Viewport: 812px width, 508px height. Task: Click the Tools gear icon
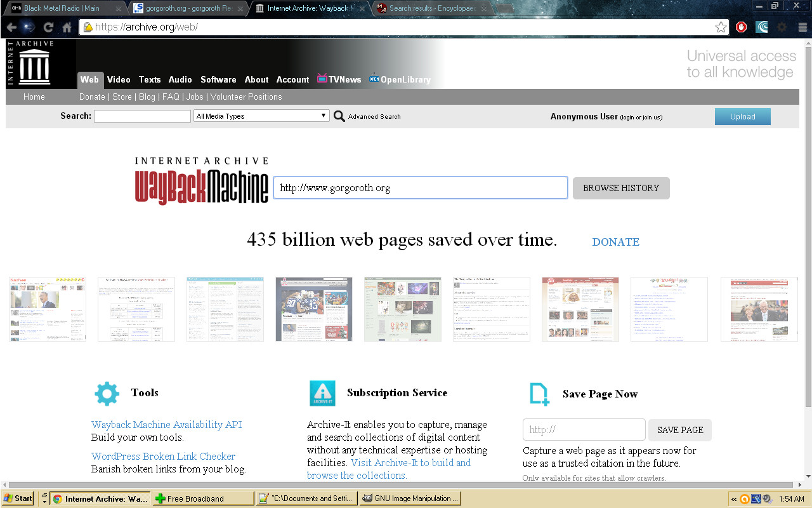pyautogui.click(x=107, y=394)
